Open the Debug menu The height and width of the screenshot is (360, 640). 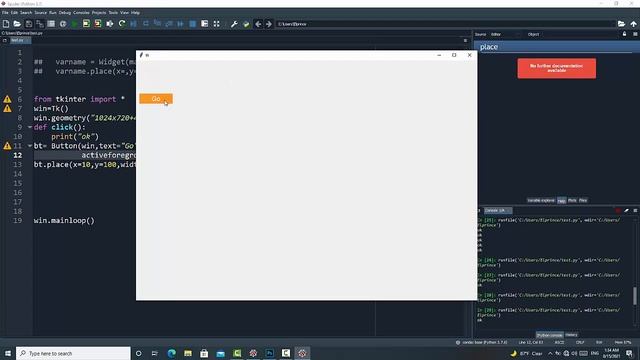64,13
